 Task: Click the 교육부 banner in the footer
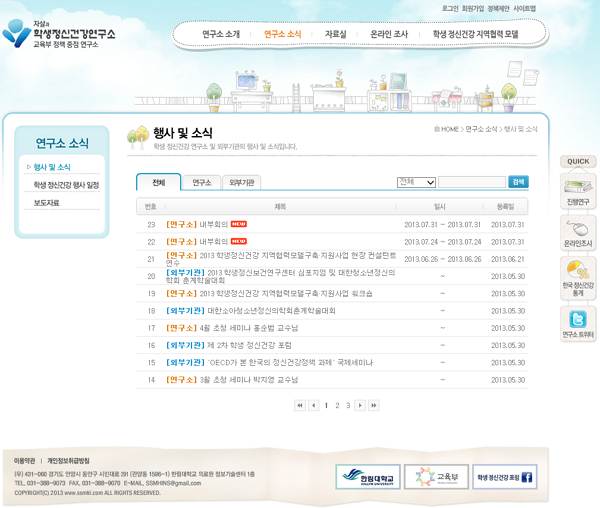[436, 476]
